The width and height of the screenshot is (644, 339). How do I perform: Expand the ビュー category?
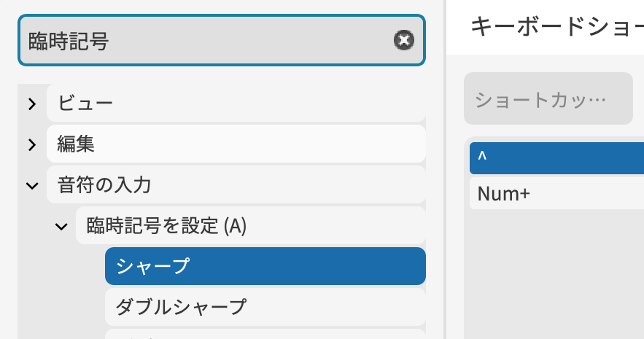pyautogui.click(x=31, y=104)
